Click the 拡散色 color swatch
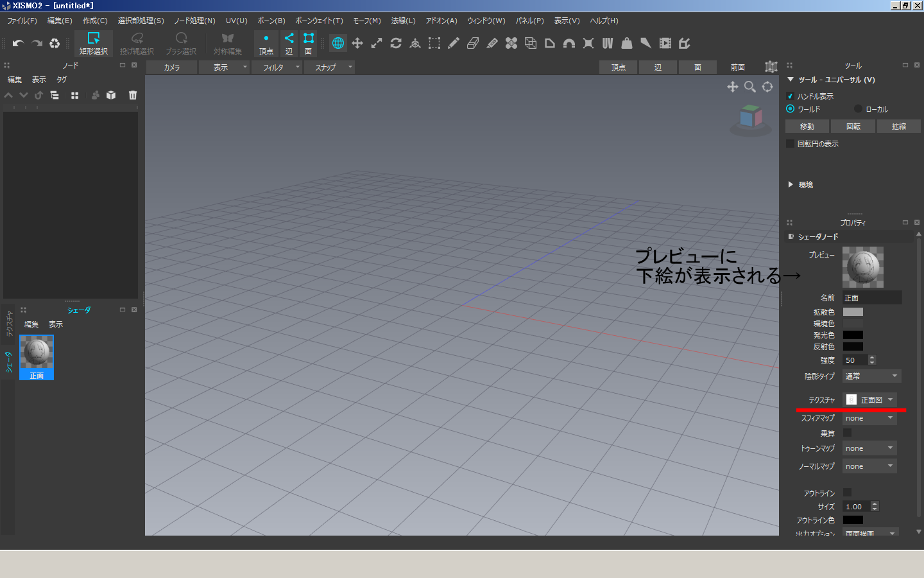924x578 pixels. 853,312
